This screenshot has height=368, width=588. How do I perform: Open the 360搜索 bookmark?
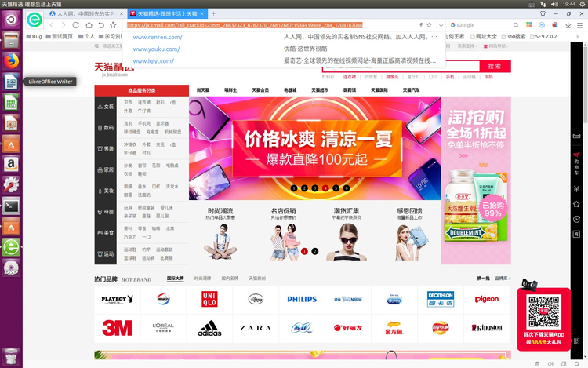tap(513, 36)
